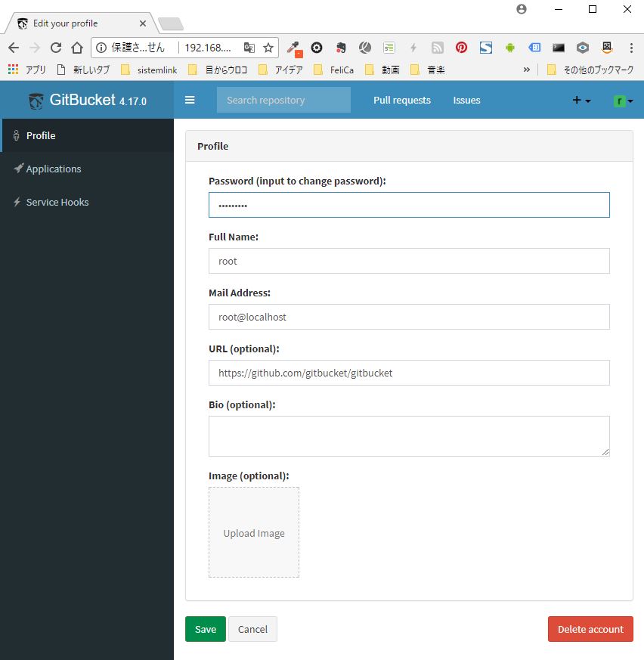Select Applications in the sidebar

(87, 169)
